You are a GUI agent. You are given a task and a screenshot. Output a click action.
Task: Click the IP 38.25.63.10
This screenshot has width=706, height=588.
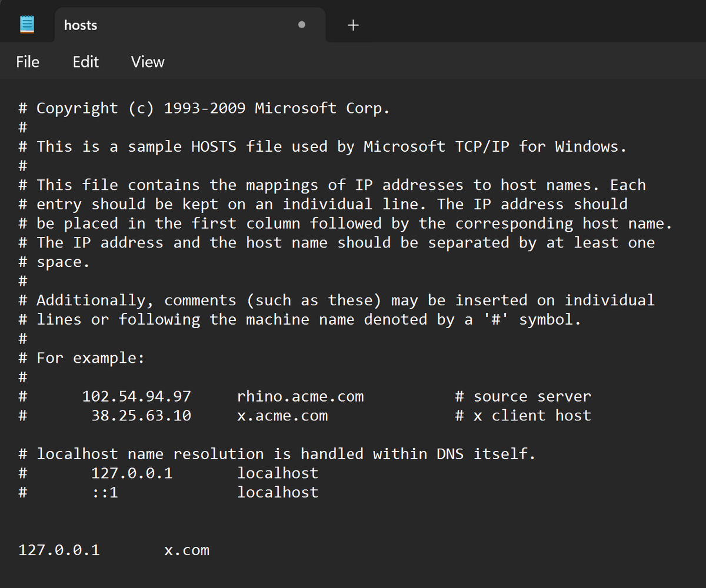pyautogui.click(x=141, y=416)
